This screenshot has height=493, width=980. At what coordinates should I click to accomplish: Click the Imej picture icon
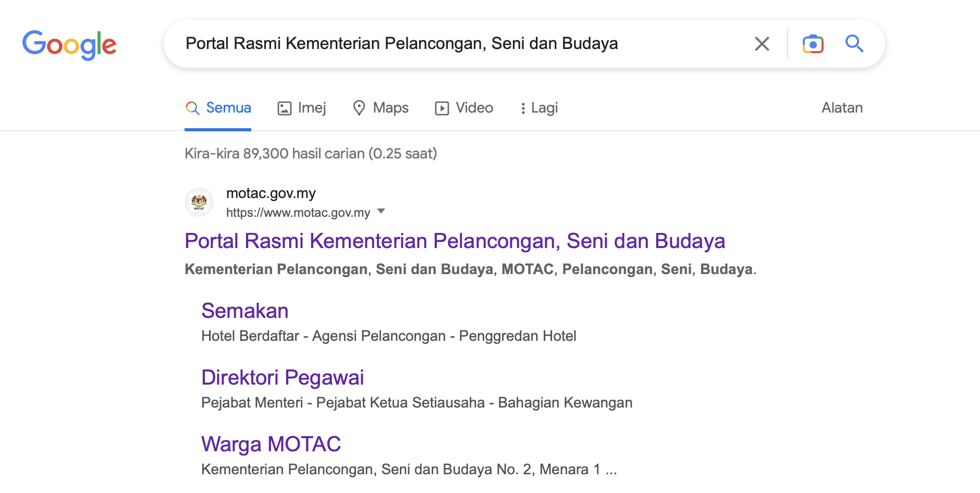tap(285, 108)
